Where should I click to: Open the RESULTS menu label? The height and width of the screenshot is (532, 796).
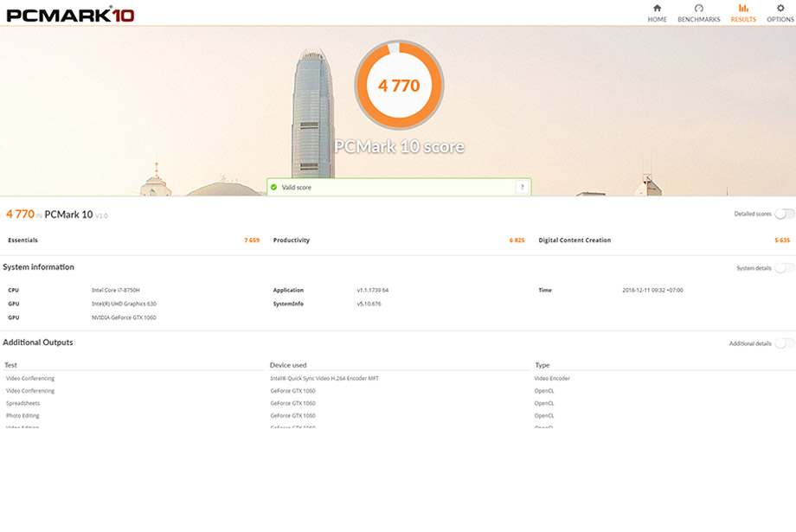coord(743,19)
